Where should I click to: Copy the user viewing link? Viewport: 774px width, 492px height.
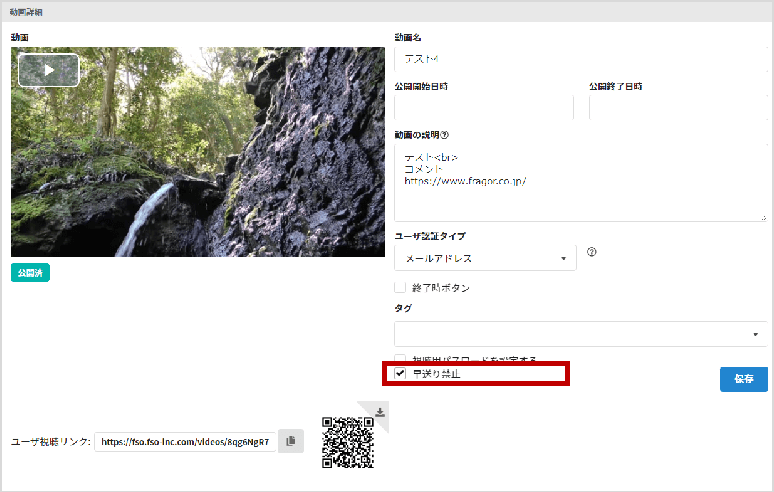[290, 441]
